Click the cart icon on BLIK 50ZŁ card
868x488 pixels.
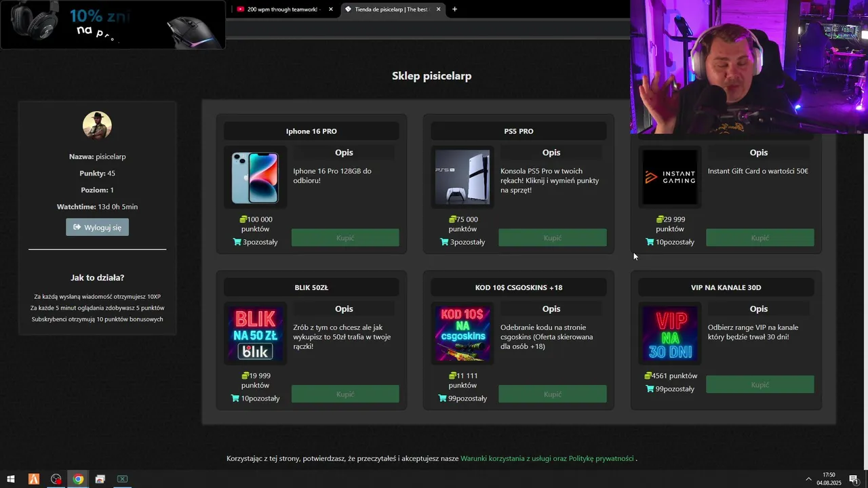point(235,398)
